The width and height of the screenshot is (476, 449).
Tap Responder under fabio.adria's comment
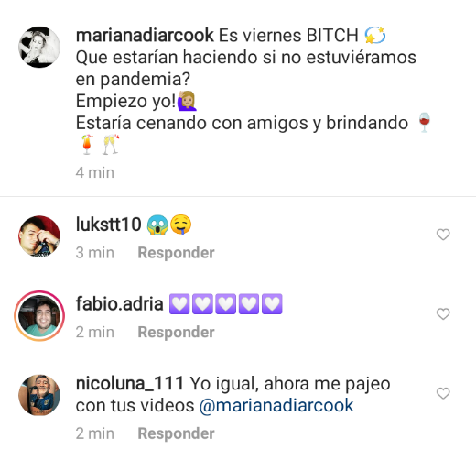click(x=176, y=333)
